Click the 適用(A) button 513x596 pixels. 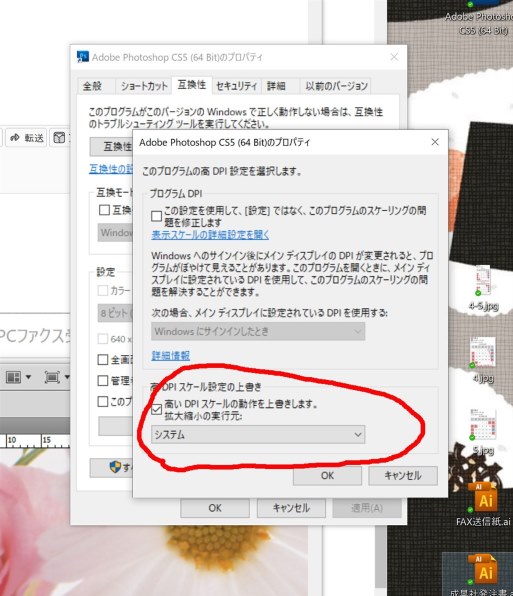[367, 508]
